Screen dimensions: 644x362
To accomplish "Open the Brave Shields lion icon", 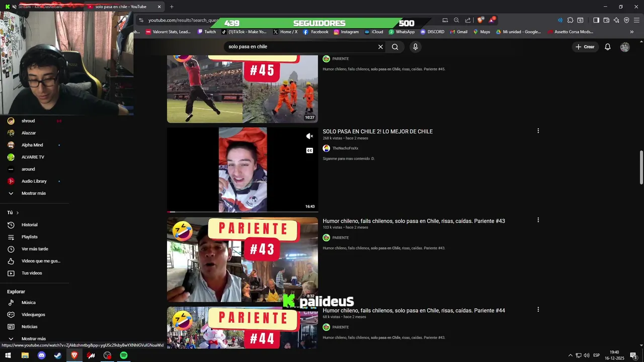I will coord(480,20).
